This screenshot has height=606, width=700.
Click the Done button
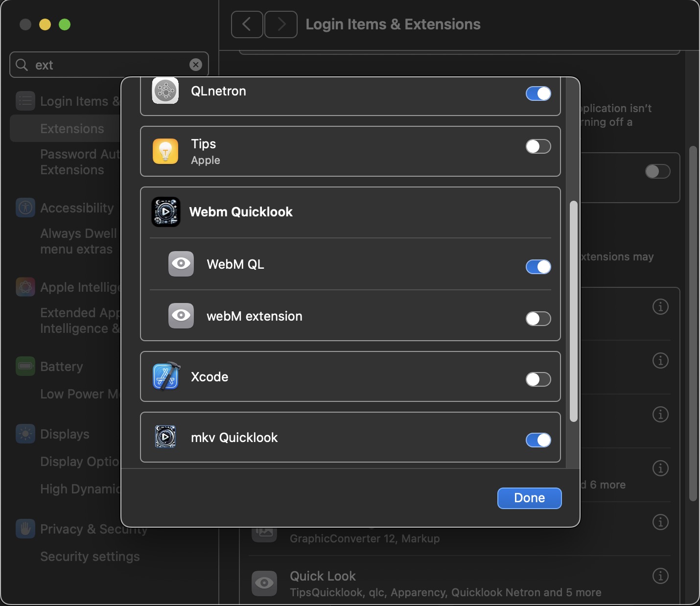point(530,498)
